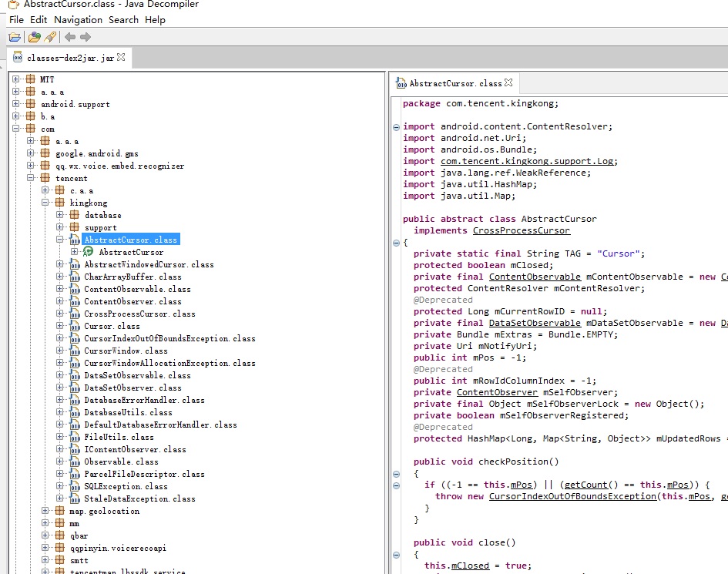
Task: Click the class file icon for Observable.class
Action: pos(74,462)
